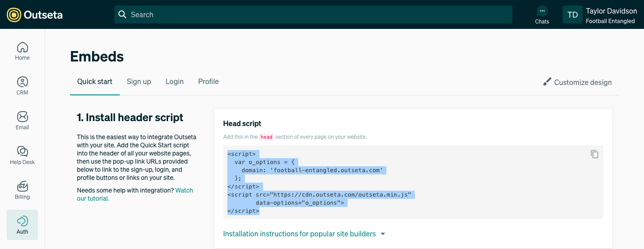Switch to the Sign up tab
This screenshot has width=644, height=249.
click(x=139, y=82)
